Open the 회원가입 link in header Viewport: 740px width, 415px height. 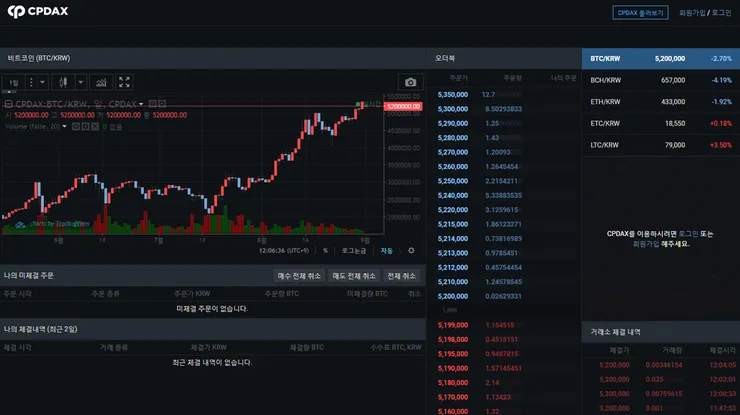coord(692,13)
